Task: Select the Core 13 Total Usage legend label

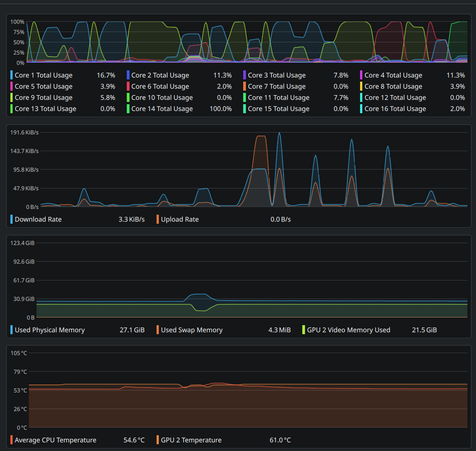Action: 46,109
